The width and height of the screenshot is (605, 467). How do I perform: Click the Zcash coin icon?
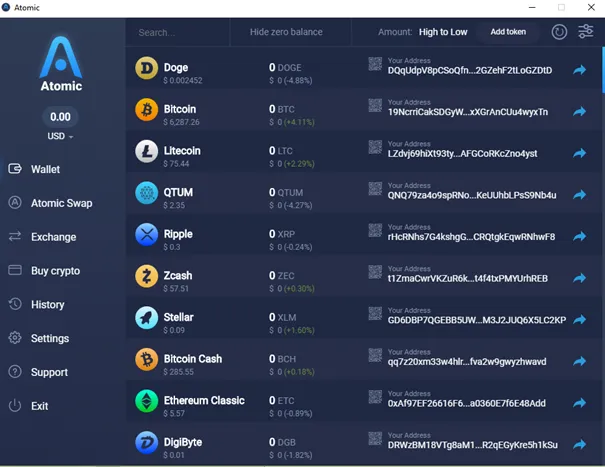tap(147, 276)
